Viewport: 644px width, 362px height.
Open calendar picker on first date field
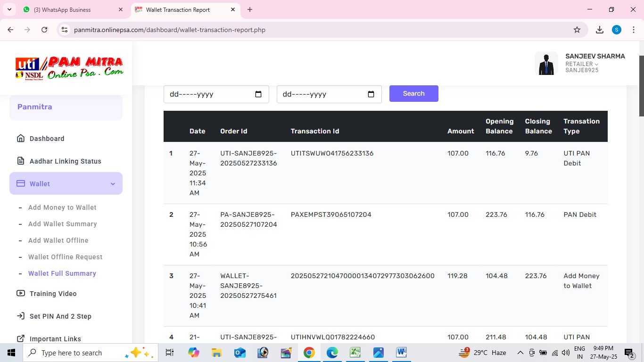(258, 94)
